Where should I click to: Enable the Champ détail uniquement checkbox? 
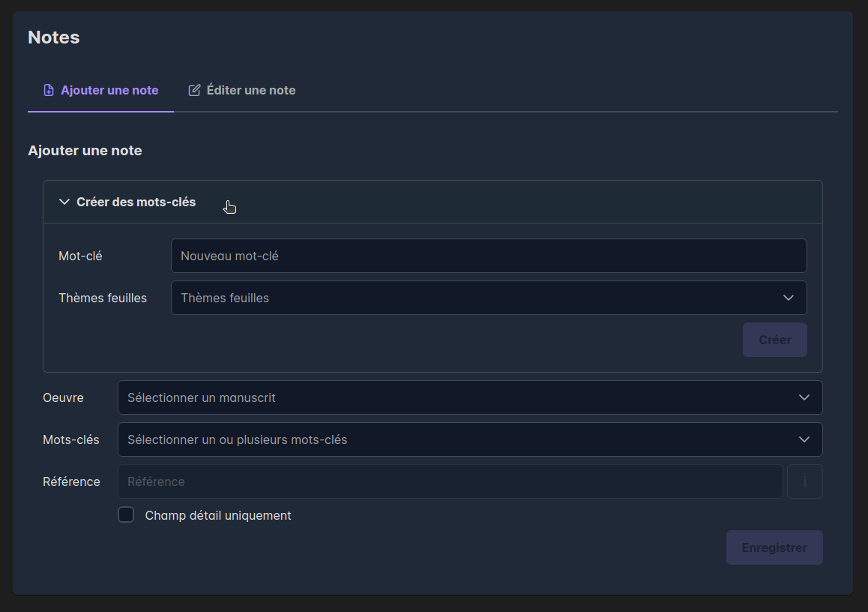(x=126, y=514)
